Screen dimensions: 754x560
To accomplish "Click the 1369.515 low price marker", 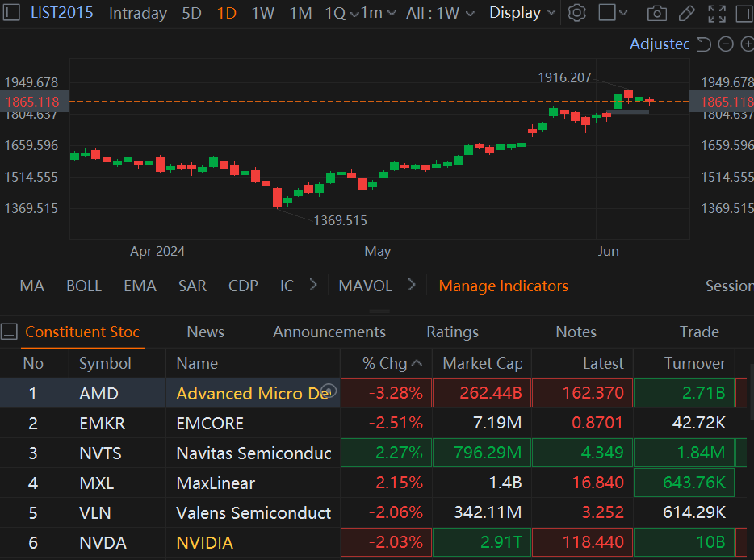I will pos(340,220).
